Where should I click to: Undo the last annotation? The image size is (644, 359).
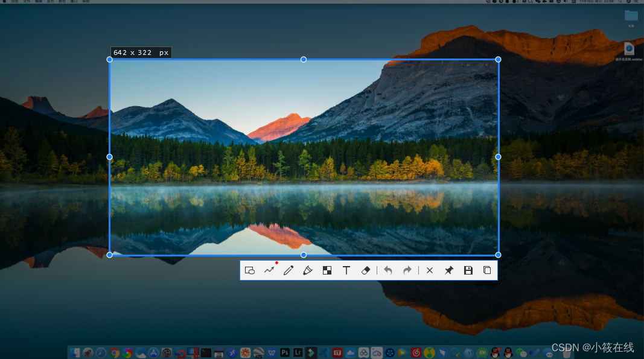point(388,270)
